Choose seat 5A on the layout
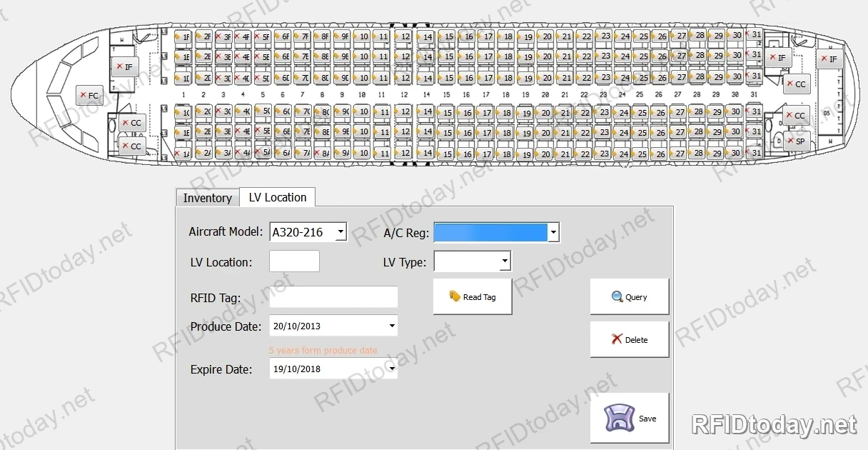Screen dimensions: 868x450 pyautogui.click(x=263, y=153)
